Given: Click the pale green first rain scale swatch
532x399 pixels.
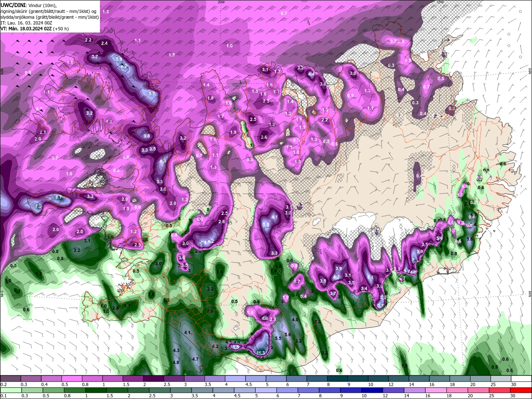Looking at the screenshot, I should [10, 390].
